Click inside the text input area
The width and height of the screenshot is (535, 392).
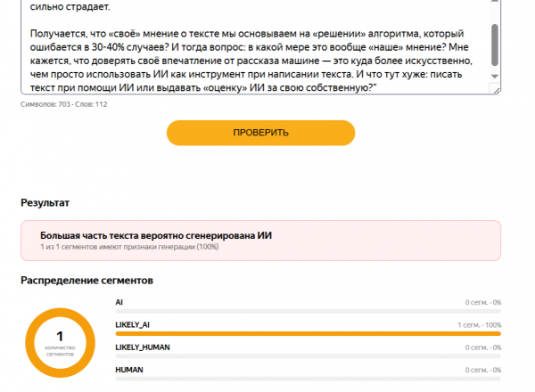coord(255,47)
